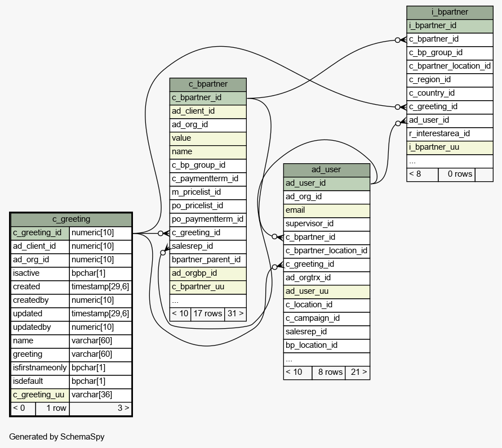The height and width of the screenshot is (448, 502).
Task: Select c_bpartner_id primary key in c_bpartner
Action: [x=208, y=98]
